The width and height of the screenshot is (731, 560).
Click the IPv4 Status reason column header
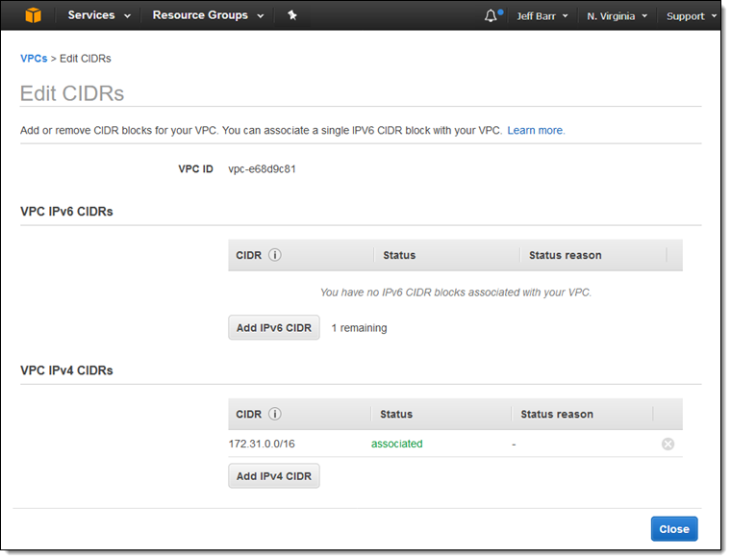click(x=557, y=414)
